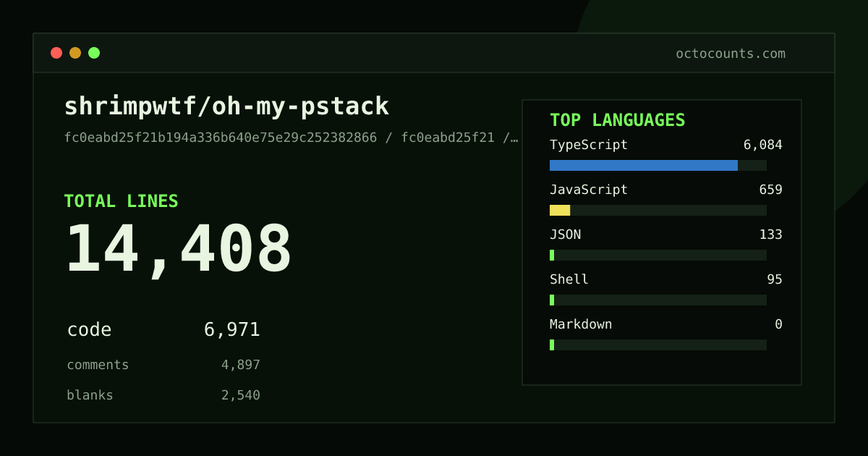This screenshot has height=456, width=868.
Task: Click the 4,897 comments count
Action: click(240, 365)
